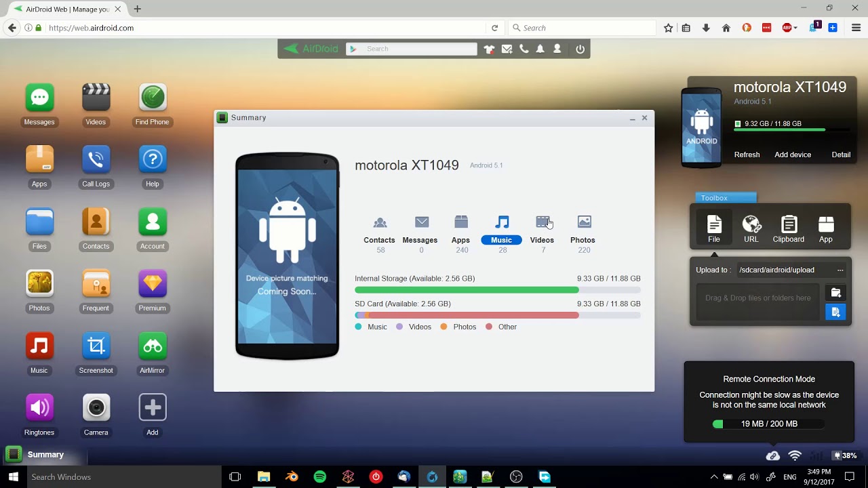This screenshot has height=488, width=868.
Task: Open the Videos clapperboard desktop icon
Action: tap(96, 98)
